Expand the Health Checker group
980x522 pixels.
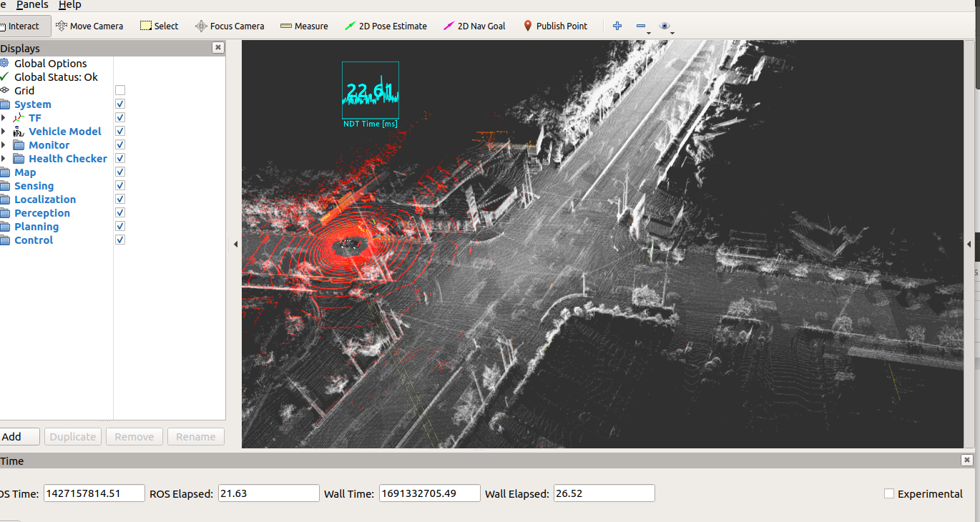point(4,158)
